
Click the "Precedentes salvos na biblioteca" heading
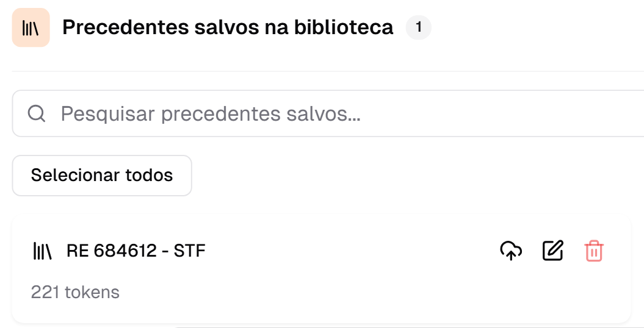coord(228,27)
